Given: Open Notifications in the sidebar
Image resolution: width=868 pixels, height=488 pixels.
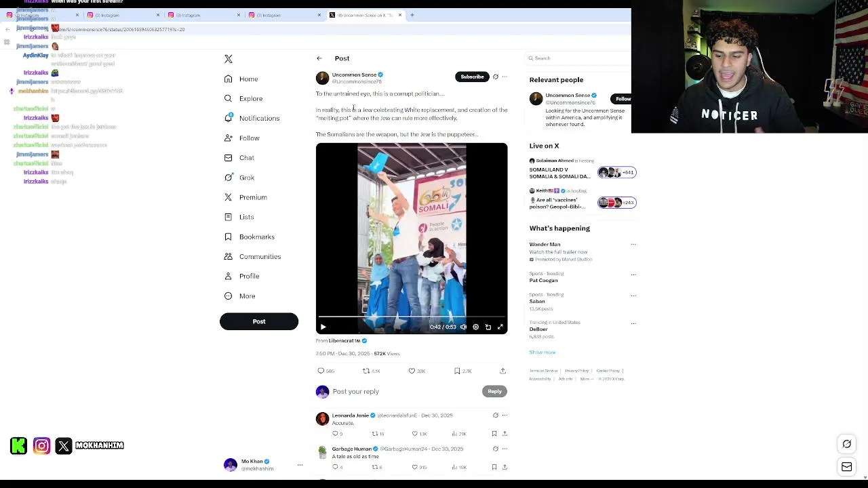Looking at the screenshot, I should 252,118.
